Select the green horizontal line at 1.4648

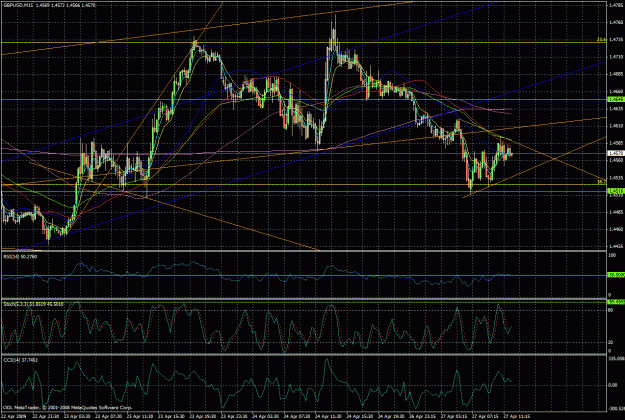(x=303, y=99)
